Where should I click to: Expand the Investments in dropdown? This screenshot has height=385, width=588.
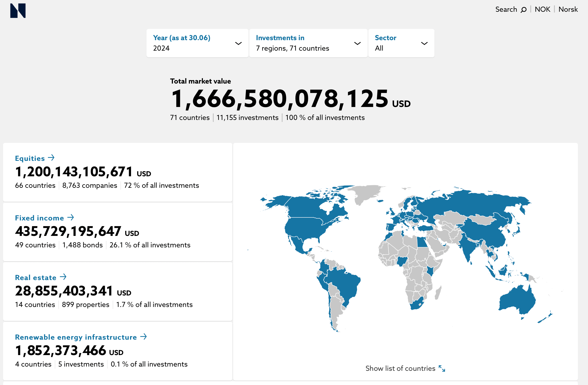357,43
